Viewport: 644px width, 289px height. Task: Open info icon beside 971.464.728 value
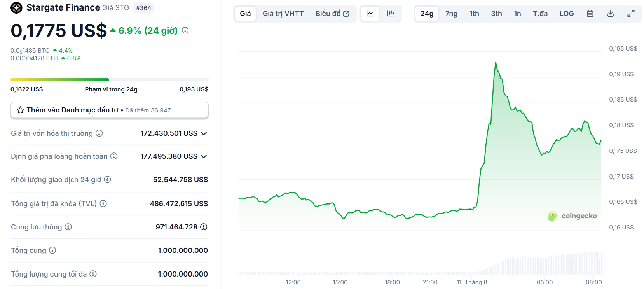tap(204, 227)
